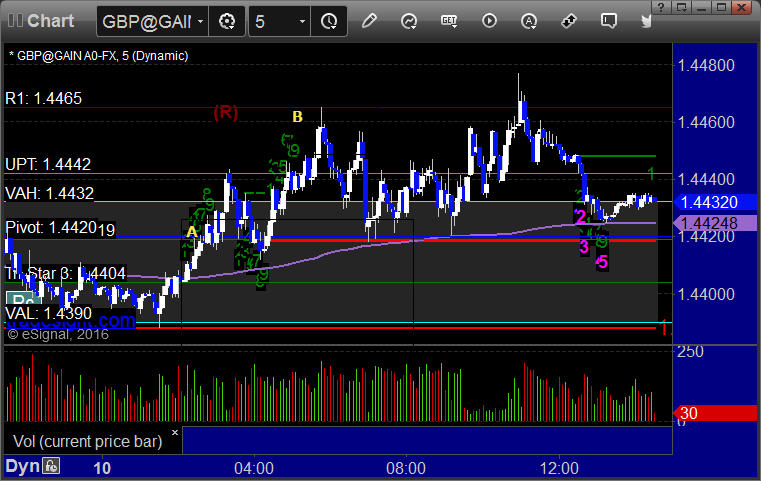
Task: Open the studies chart icon menu
Action: [x=409, y=21]
